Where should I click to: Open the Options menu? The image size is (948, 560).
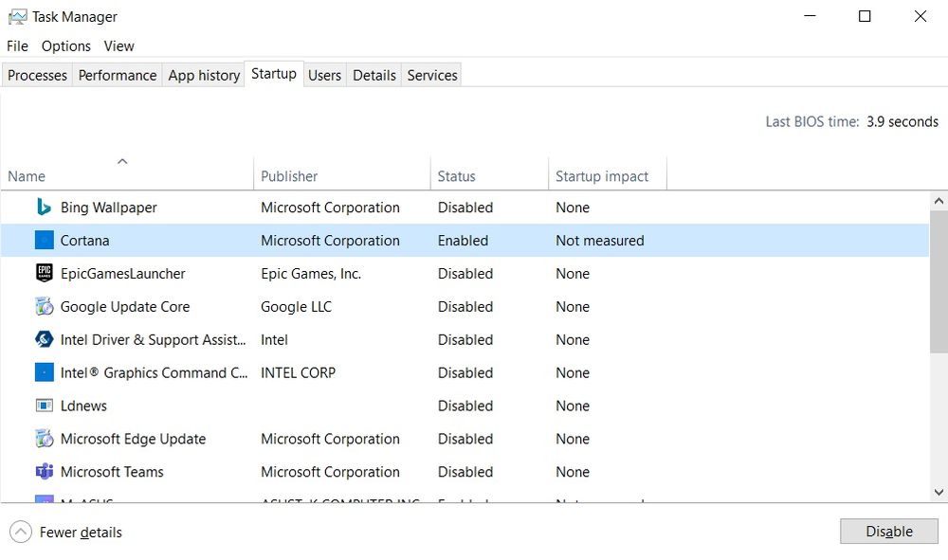66,45
